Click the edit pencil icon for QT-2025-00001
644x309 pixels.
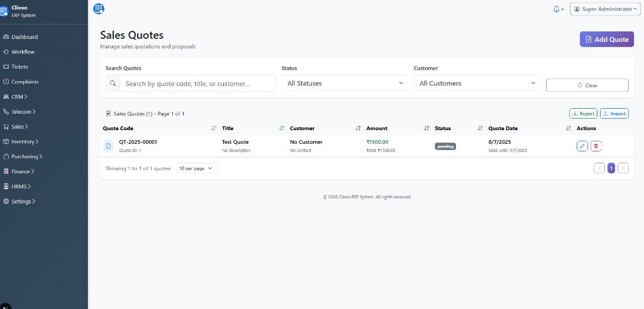tap(582, 146)
